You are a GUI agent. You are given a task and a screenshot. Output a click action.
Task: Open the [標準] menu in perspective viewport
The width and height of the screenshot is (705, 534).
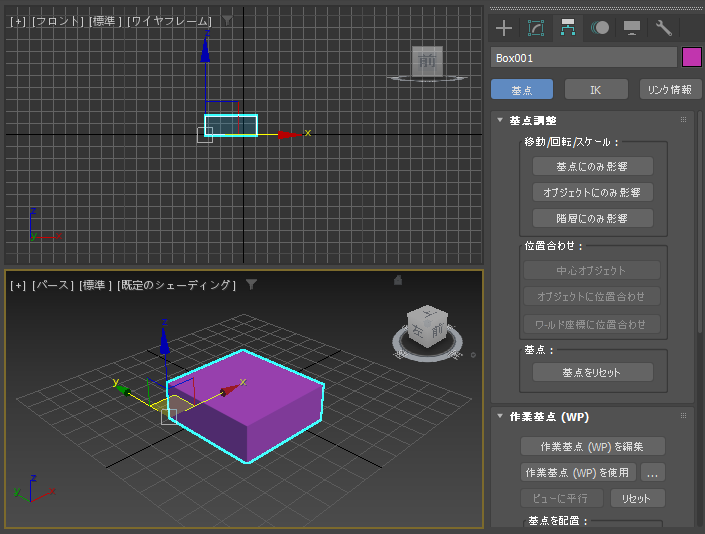(x=95, y=285)
